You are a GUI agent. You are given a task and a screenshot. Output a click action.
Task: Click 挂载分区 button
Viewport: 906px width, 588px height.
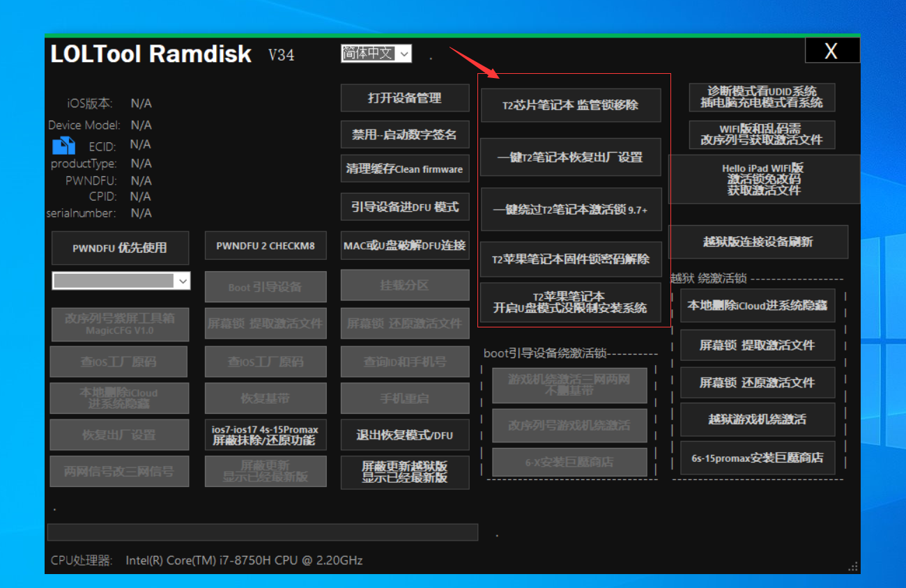[405, 286]
